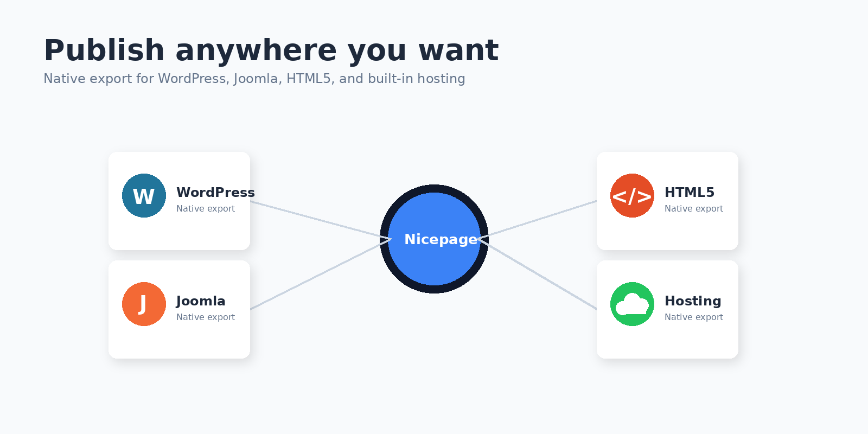
Task: Select the Hosting card title
Action: pos(693,301)
